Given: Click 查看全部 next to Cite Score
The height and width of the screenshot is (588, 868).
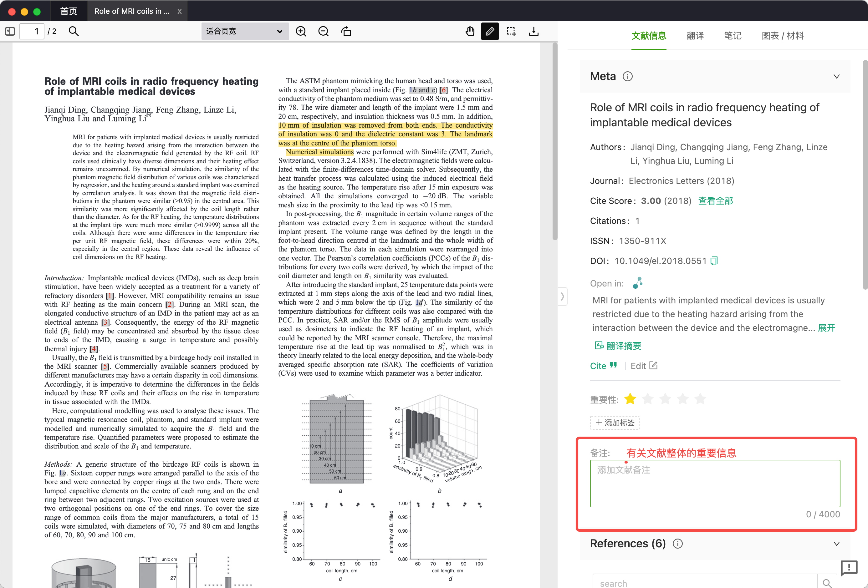Looking at the screenshot, I should click(x=716, y=201).
